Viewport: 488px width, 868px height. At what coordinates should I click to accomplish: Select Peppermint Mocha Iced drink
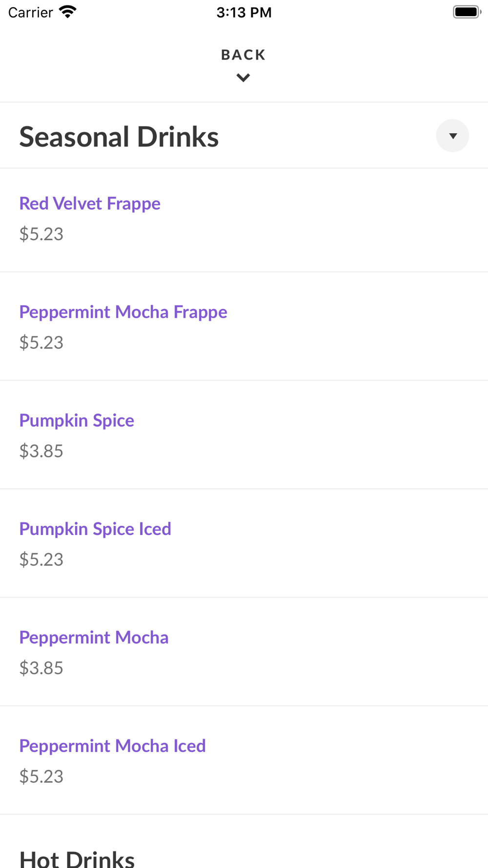pyautogui.click(x=112, y=745)
